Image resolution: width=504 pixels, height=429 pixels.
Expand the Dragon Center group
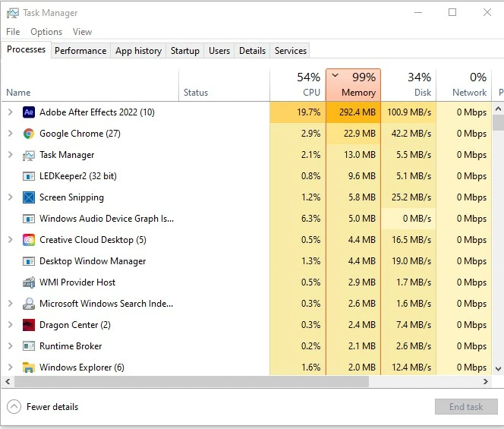11,324
